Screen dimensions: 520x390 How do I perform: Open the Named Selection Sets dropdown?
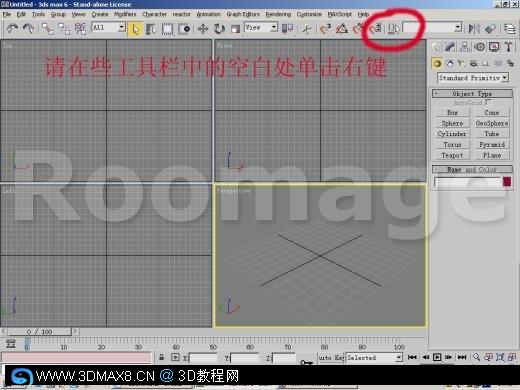coord(432,27)
